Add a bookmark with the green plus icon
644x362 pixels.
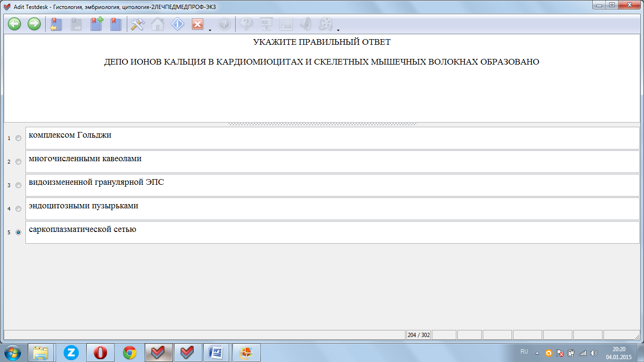(x=97, y=25)
